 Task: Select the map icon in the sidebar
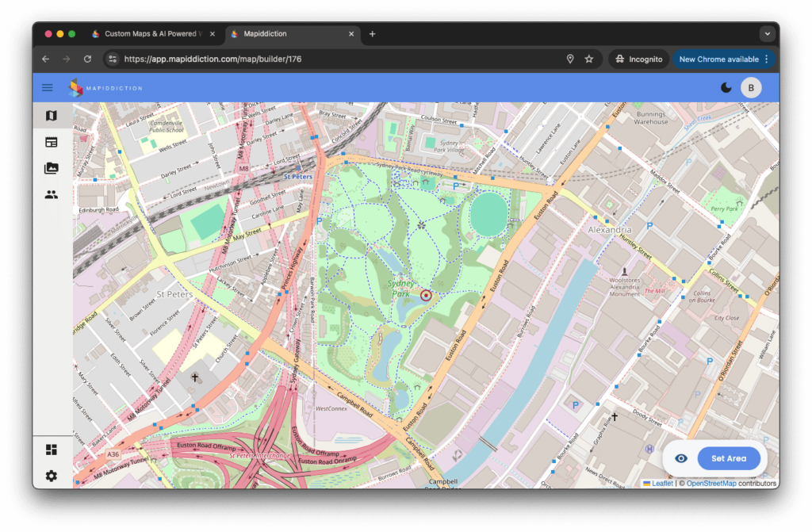click(52, 116)
